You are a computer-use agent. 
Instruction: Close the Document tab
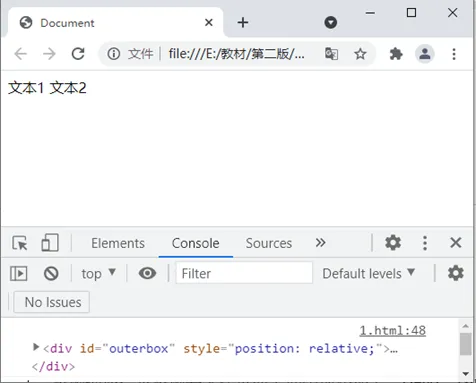click(209, 23)
